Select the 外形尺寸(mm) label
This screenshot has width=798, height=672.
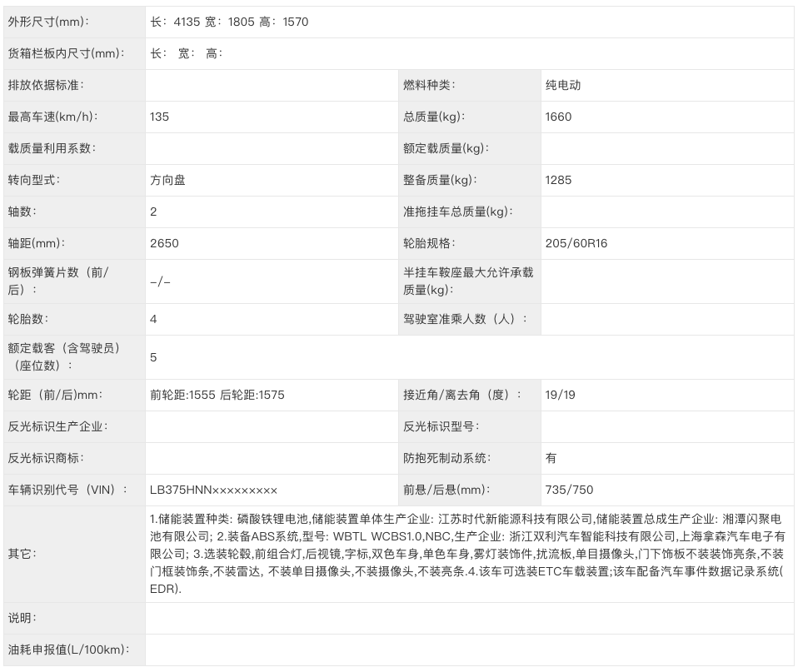pos(48,22)
